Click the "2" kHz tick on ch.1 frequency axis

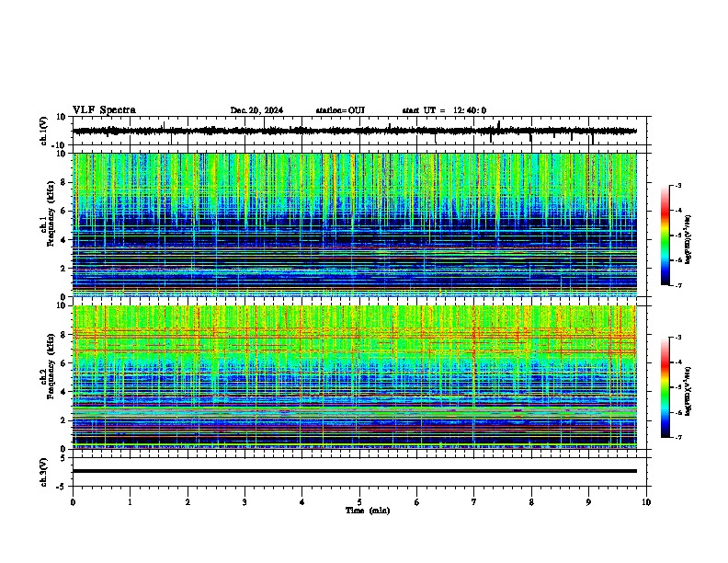click(63, 269)
